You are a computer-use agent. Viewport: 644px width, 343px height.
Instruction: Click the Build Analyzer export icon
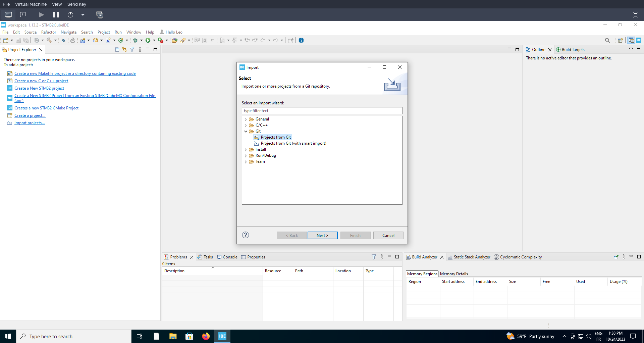616,257
